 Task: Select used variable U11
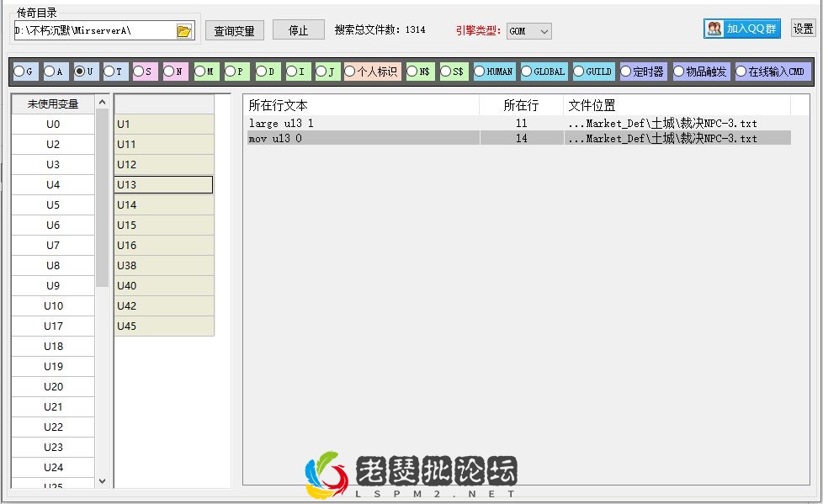[164, 145]
